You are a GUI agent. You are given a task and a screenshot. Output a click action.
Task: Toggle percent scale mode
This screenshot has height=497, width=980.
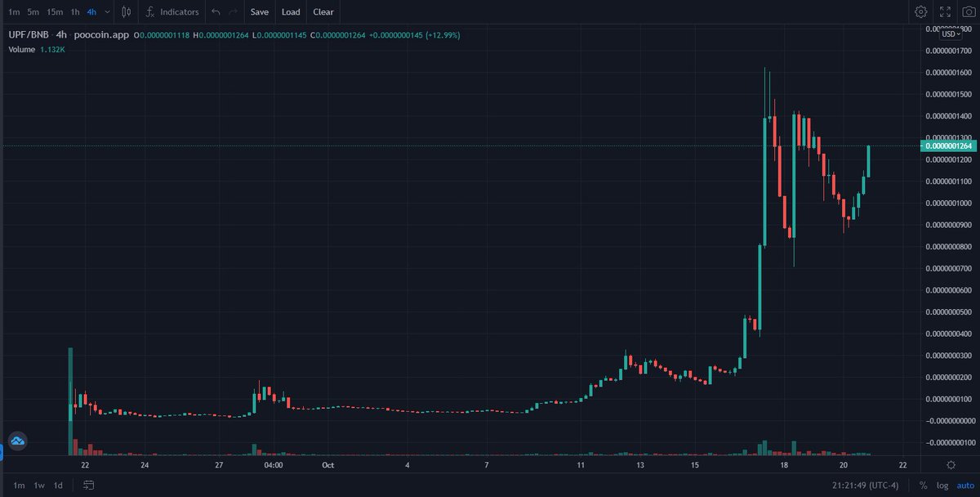pos(923,486)
